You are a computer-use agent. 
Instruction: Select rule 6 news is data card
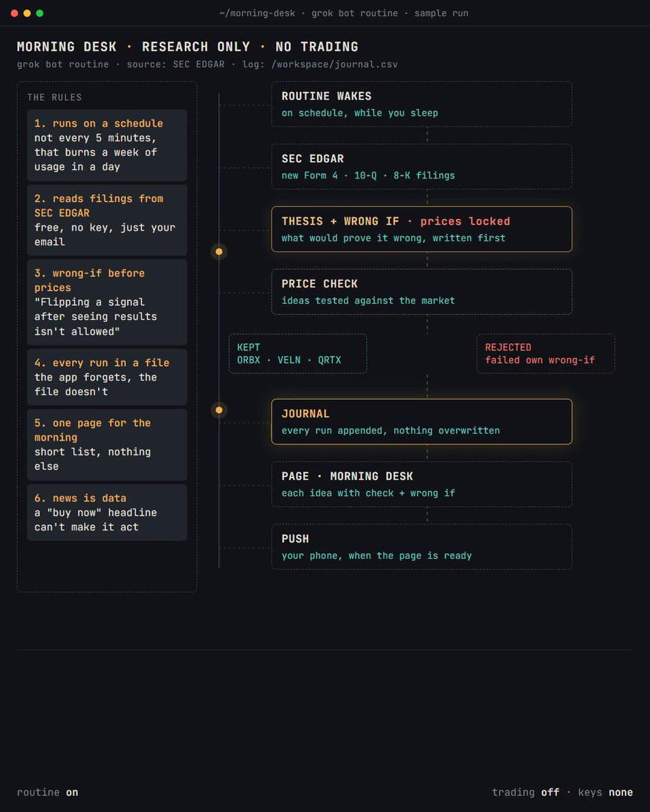click(107, 512)
